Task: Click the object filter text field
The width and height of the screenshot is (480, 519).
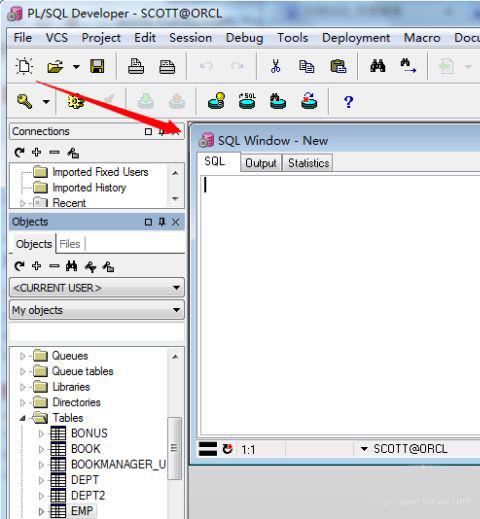Action: pyautogui.click(x=97, y=332)
